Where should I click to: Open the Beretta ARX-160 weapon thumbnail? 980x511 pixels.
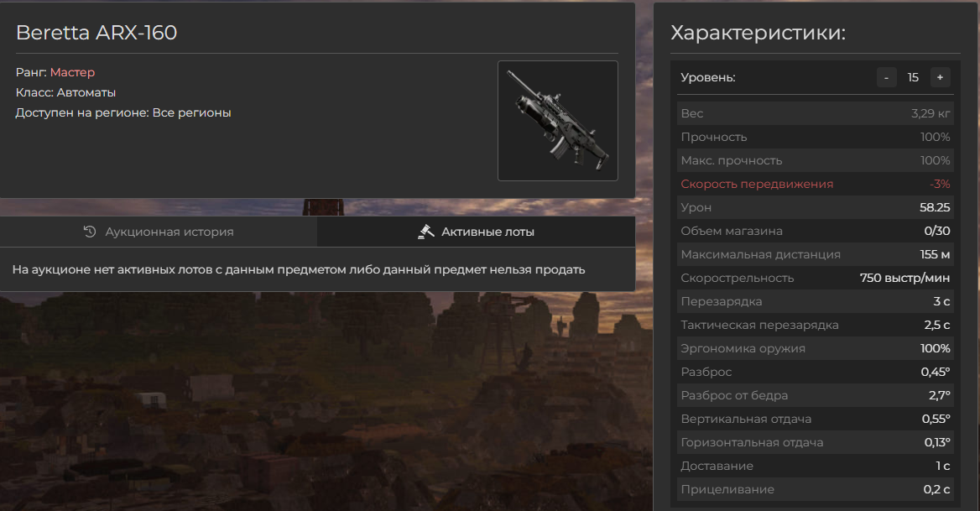[x=557, y=121]
